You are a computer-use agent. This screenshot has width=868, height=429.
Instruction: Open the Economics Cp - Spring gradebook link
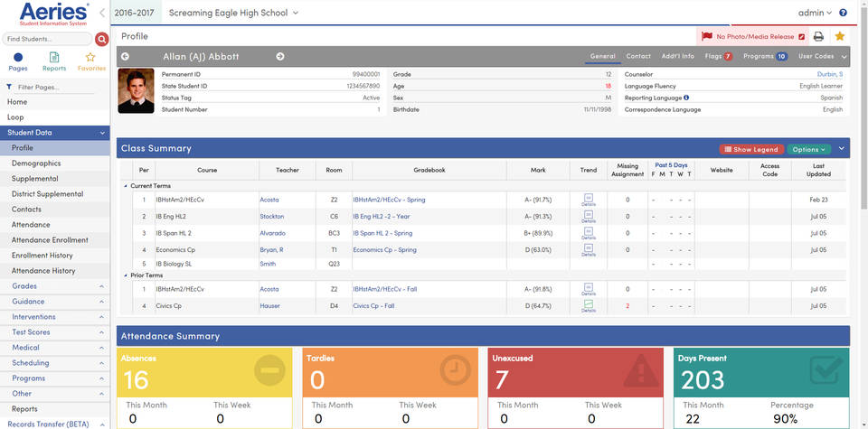tap(384, 249)
